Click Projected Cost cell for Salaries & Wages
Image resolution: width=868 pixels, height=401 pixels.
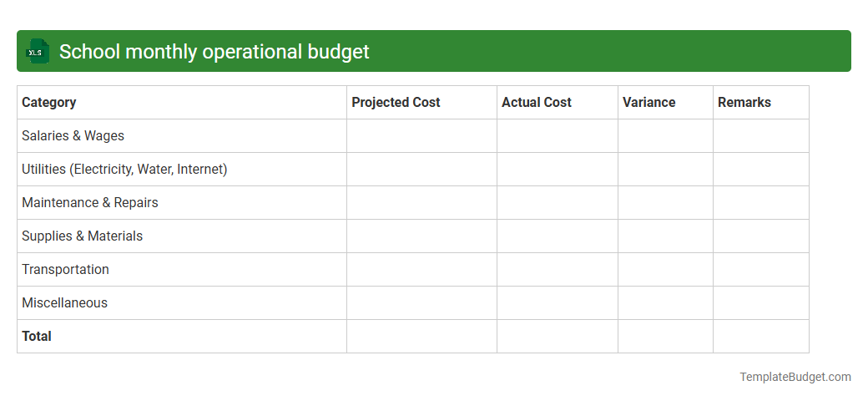pyautogui.click(x=421, y=135)
